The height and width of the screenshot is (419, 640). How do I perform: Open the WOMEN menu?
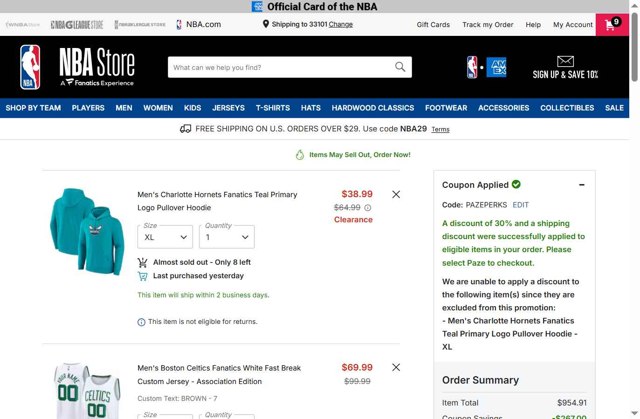click(x=158, y=108)
